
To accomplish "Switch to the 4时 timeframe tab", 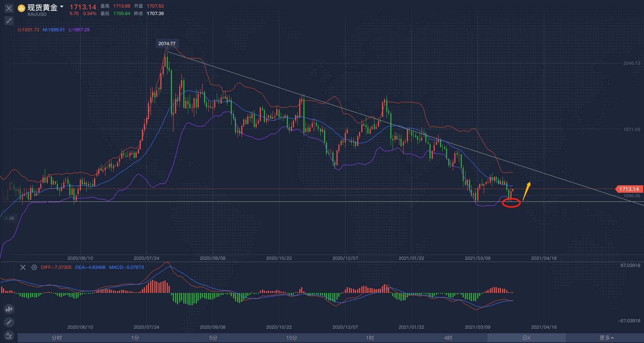I will click(448, 338).
